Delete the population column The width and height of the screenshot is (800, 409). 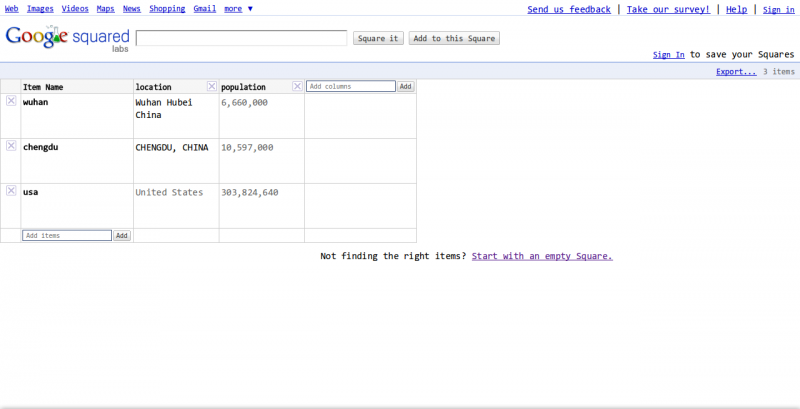point(297,86)
